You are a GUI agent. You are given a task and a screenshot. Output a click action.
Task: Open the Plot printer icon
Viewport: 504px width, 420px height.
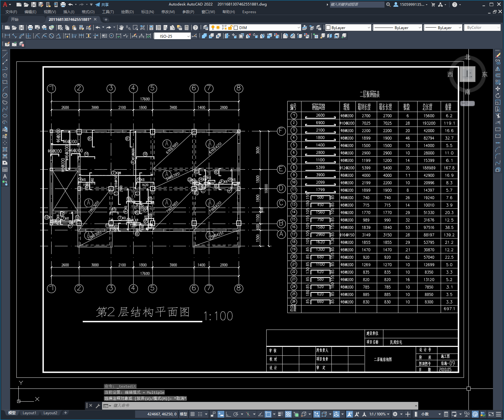click(30, 28)
